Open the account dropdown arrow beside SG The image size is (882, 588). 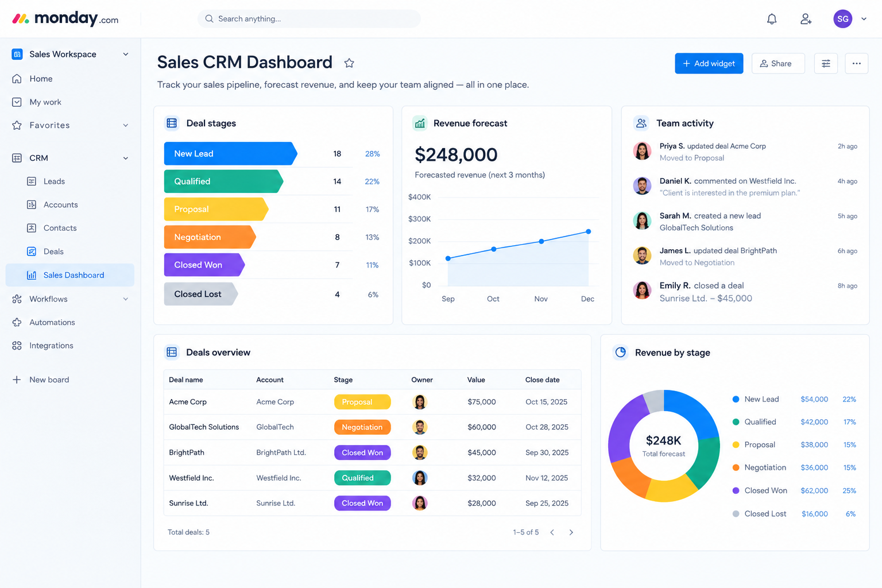coord(864,19)
